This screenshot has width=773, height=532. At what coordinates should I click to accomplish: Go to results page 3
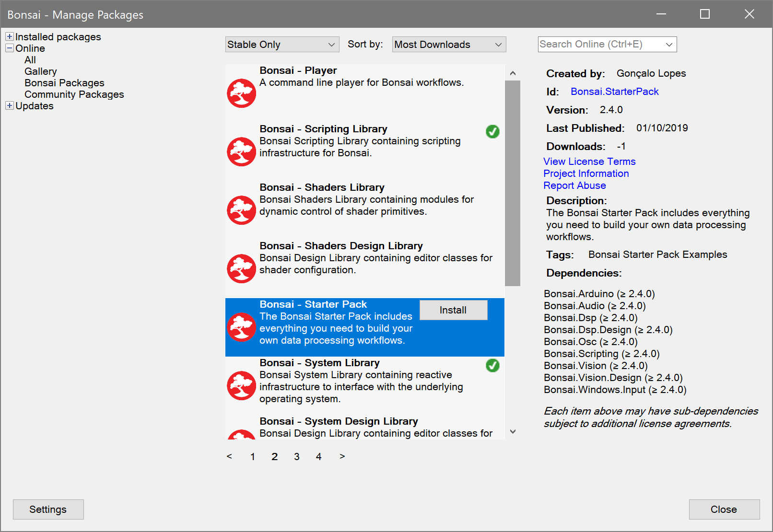pyautogui.click(x=297, y=457)
